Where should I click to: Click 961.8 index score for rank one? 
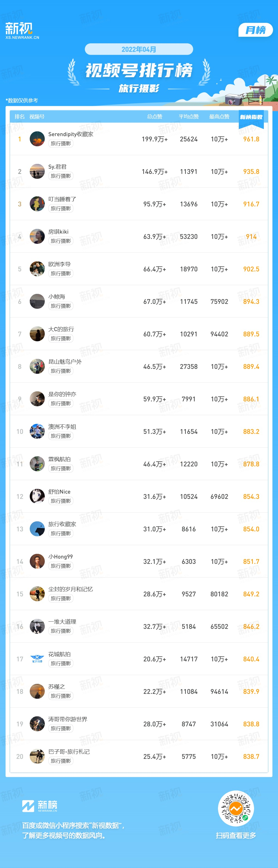(x=251, y=139)
